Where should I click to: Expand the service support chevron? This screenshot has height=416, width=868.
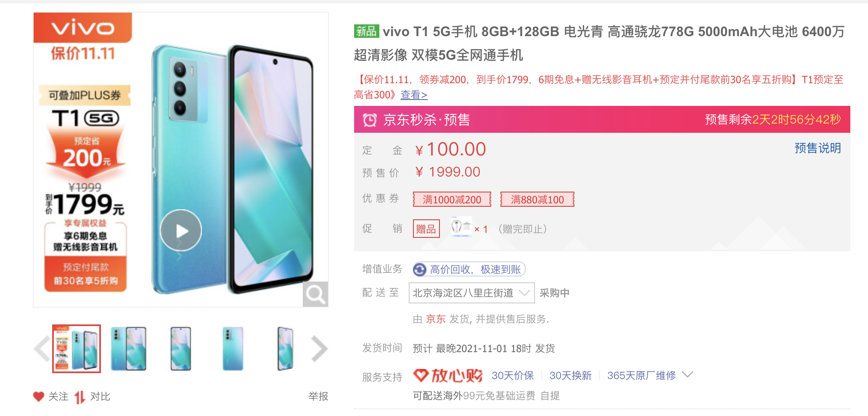pos(688,374)
